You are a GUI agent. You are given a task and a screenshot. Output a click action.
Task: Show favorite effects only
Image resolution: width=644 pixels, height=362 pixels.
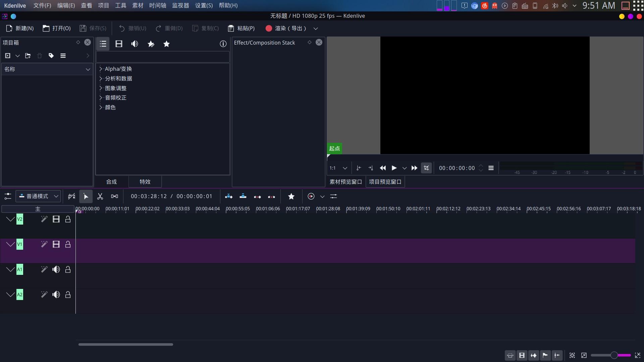166,44
